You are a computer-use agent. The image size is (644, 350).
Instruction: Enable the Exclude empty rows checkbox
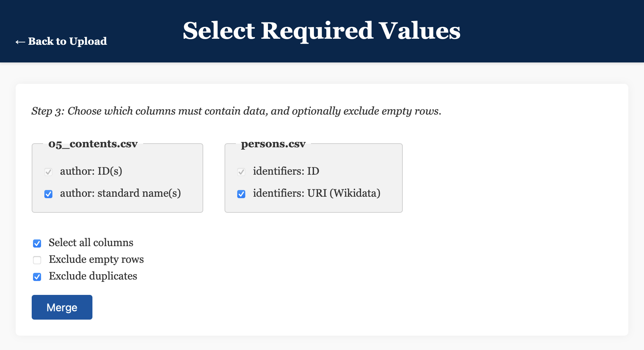[x=37, y=260]
